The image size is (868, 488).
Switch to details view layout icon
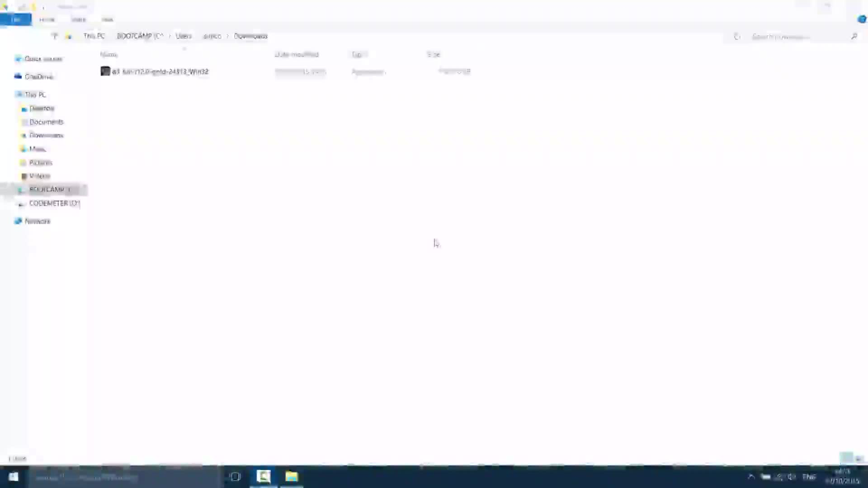pos(846,458)
